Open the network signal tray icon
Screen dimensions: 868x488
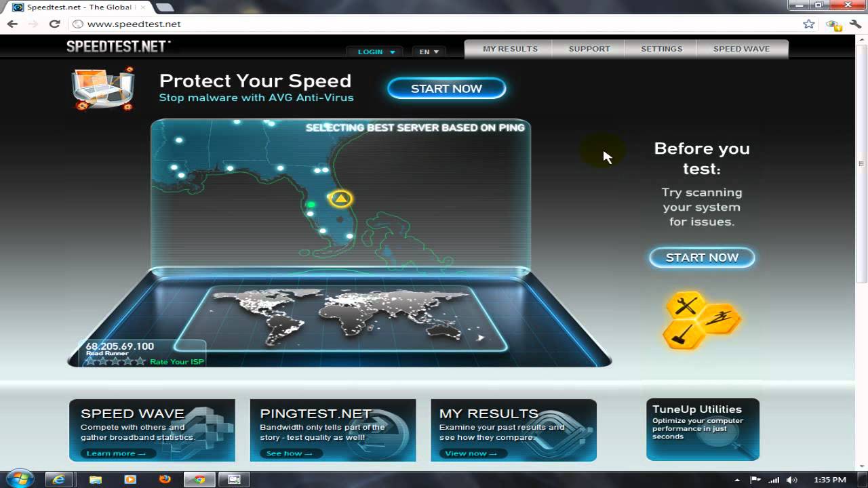click(774, 480)
